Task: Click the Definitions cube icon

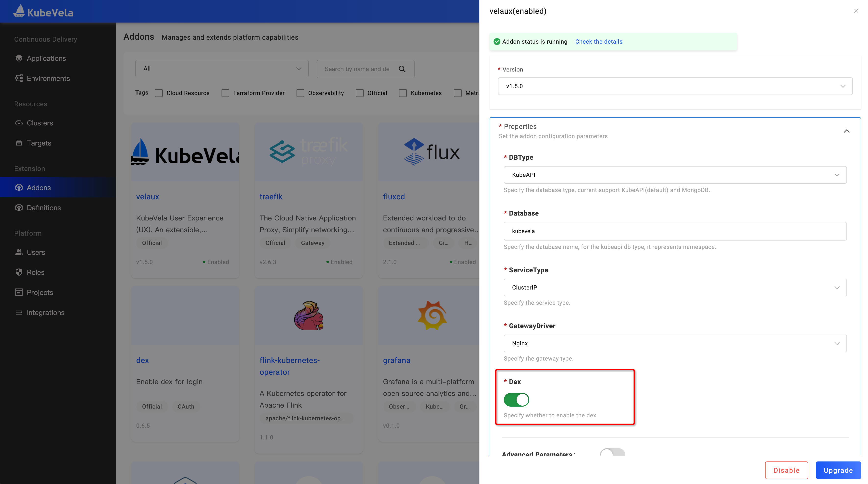Action: coord(19,208)
